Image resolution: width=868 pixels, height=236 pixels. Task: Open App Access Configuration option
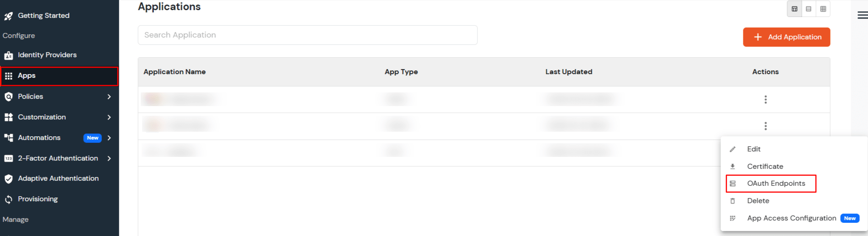coord(791,218)
